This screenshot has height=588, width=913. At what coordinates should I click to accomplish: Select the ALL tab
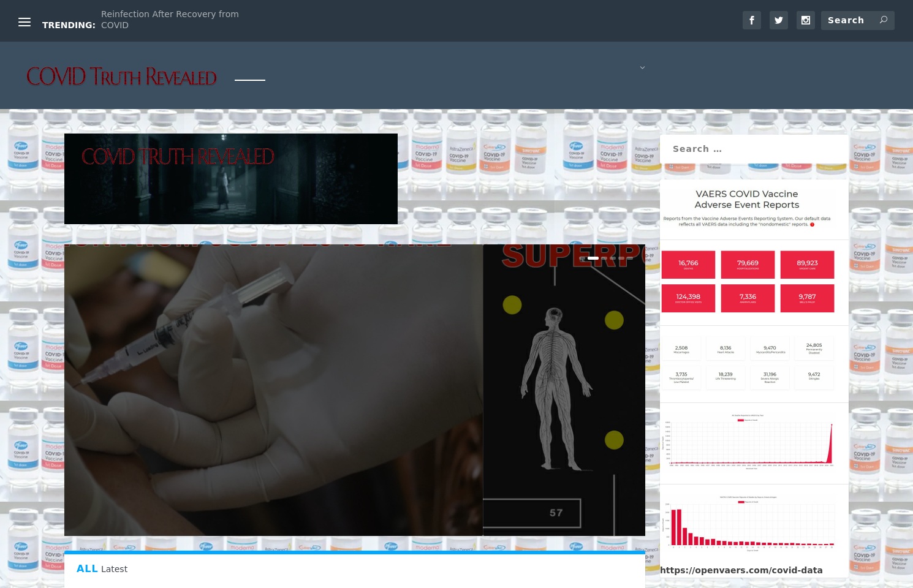point(87,569)
